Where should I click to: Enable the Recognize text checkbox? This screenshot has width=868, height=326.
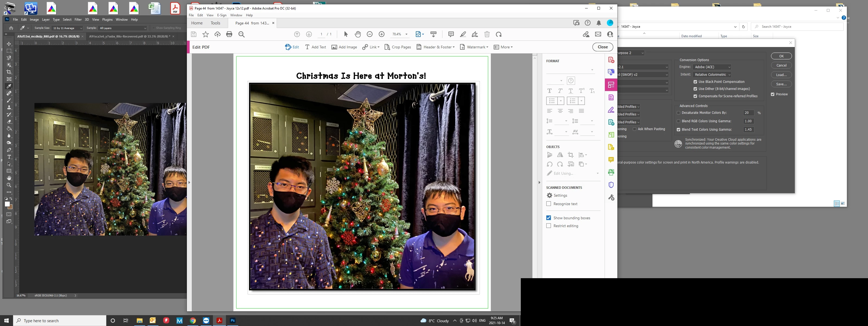(x=548, y=204)
